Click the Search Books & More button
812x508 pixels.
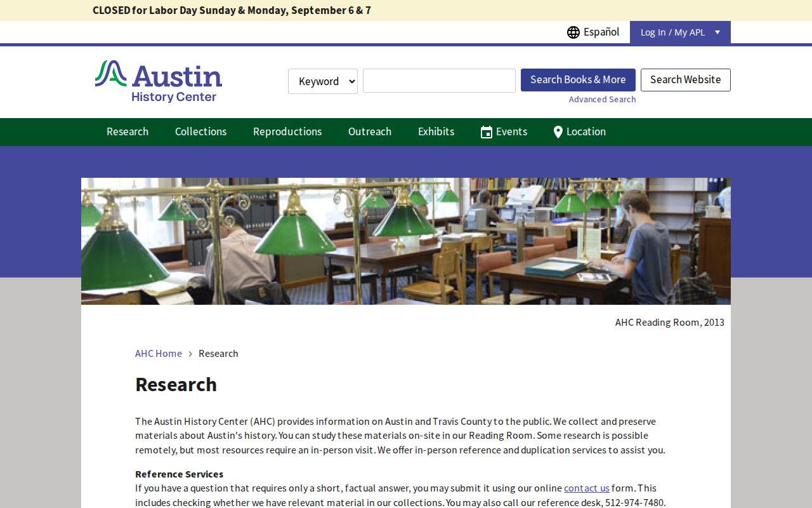click(x=578, y=80)
